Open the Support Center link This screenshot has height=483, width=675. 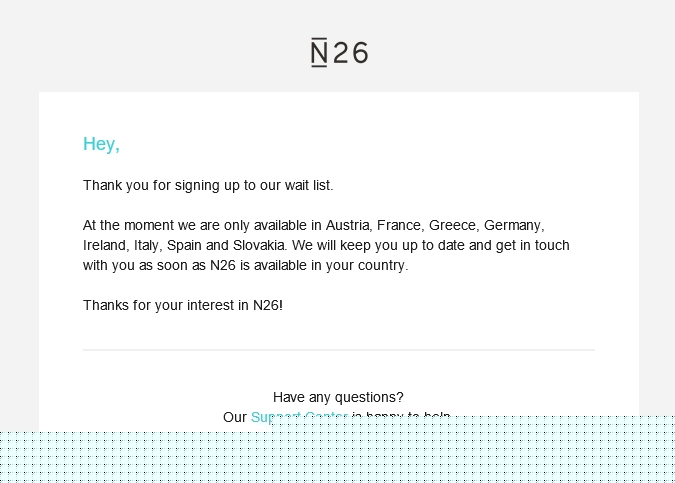[298, 417]
